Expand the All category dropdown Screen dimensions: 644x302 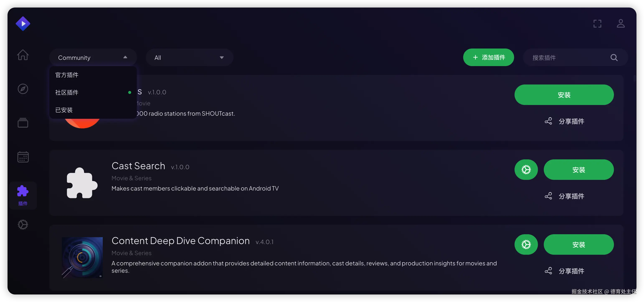coord(189,57)
